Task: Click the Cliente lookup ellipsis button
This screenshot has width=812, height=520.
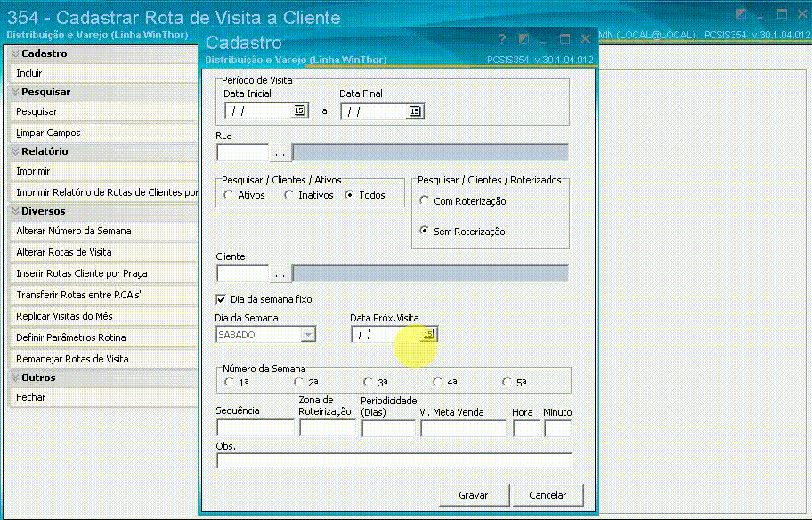Action: 280,274
